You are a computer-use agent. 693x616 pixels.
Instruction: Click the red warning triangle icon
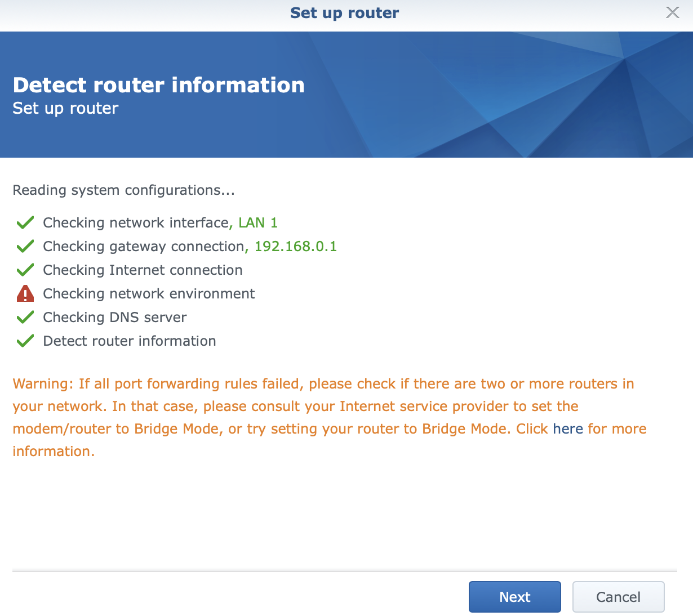tap(25, 293)
